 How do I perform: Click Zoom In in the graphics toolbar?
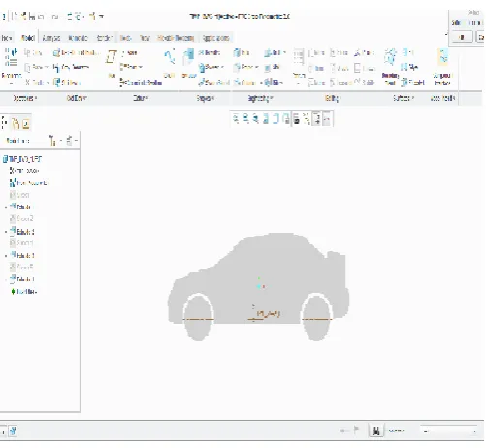pos(246,119)
